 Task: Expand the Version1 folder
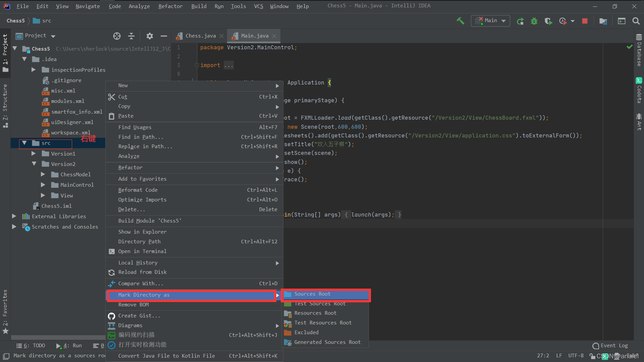click(x=33, y=153)
